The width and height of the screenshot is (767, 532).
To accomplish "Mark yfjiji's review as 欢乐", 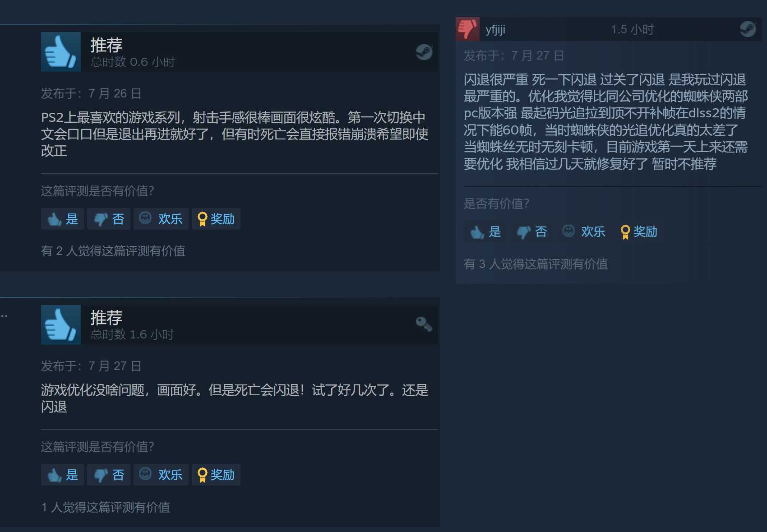I will [x=584, y=232].
